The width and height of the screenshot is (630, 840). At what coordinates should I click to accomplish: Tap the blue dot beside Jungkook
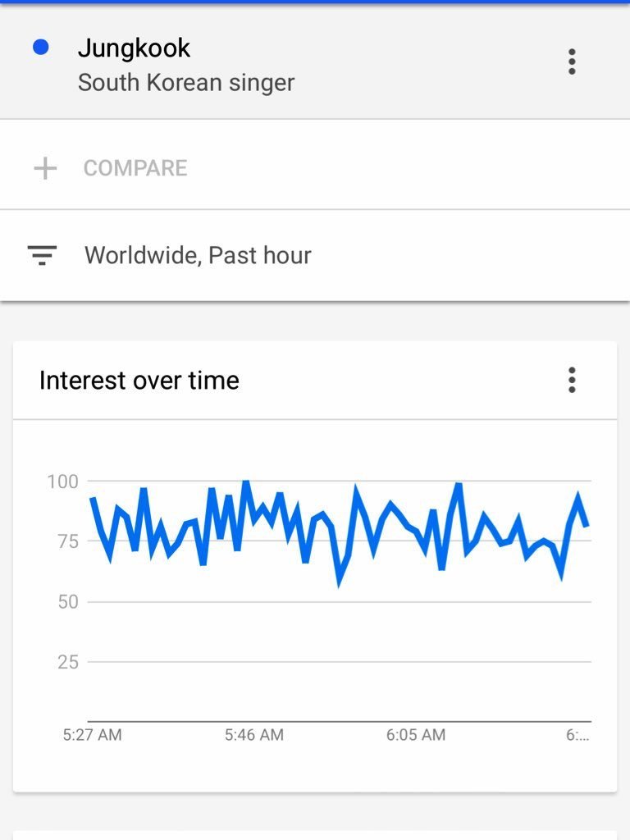(41, 48)
